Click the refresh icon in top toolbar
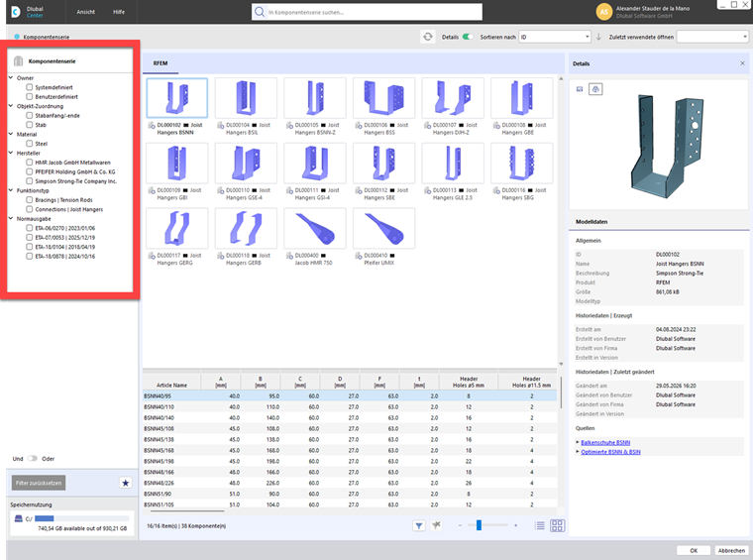Screen dimensions: 753x560 (x=427, y=37)
